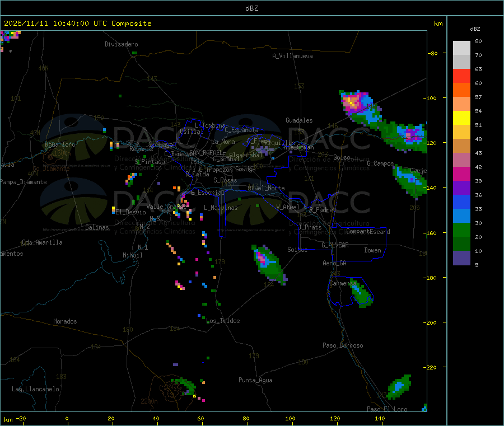
Task: Click the yellow 51-54 dBZ legend swatch
Action: pos(461,118)
